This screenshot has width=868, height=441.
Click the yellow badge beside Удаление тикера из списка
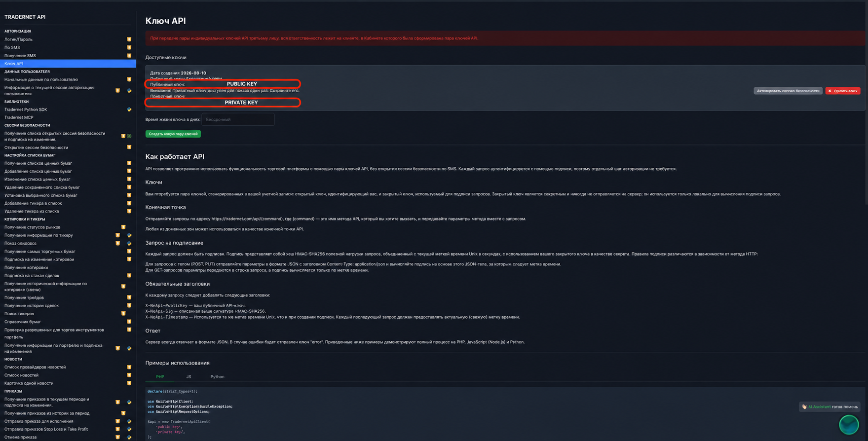pyautogui.click(x=129, y=211)
